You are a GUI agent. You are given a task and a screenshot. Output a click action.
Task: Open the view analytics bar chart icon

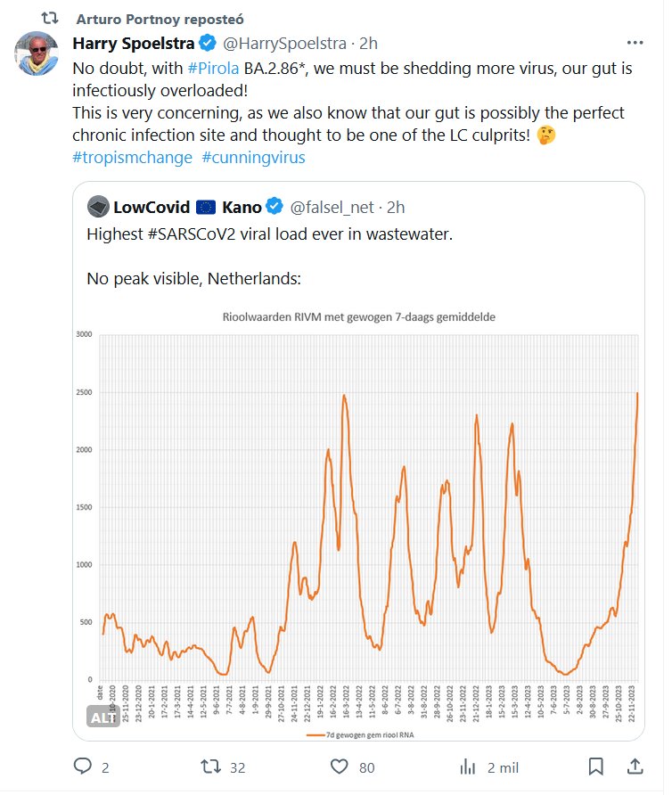[467, 766]
